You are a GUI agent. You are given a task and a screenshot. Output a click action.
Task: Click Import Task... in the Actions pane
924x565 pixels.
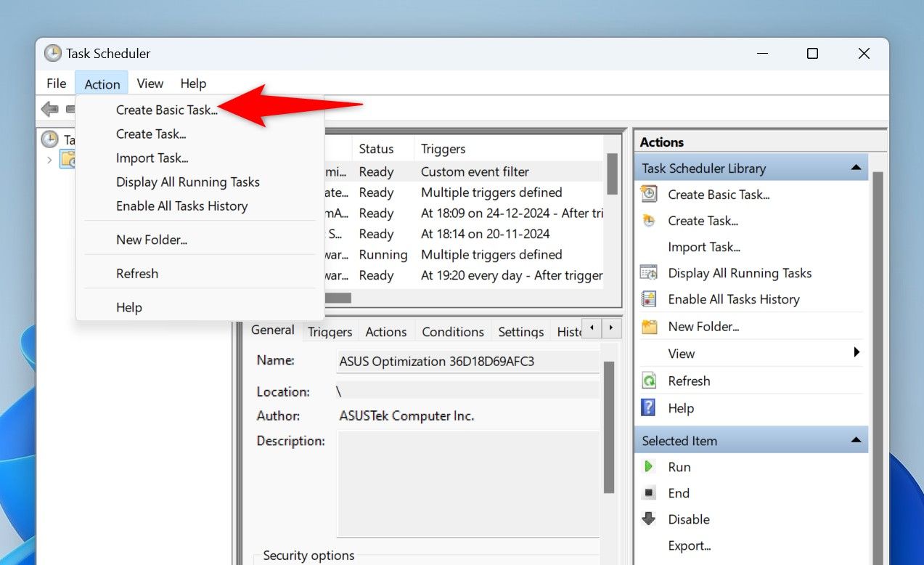click(x=704, y=247)
